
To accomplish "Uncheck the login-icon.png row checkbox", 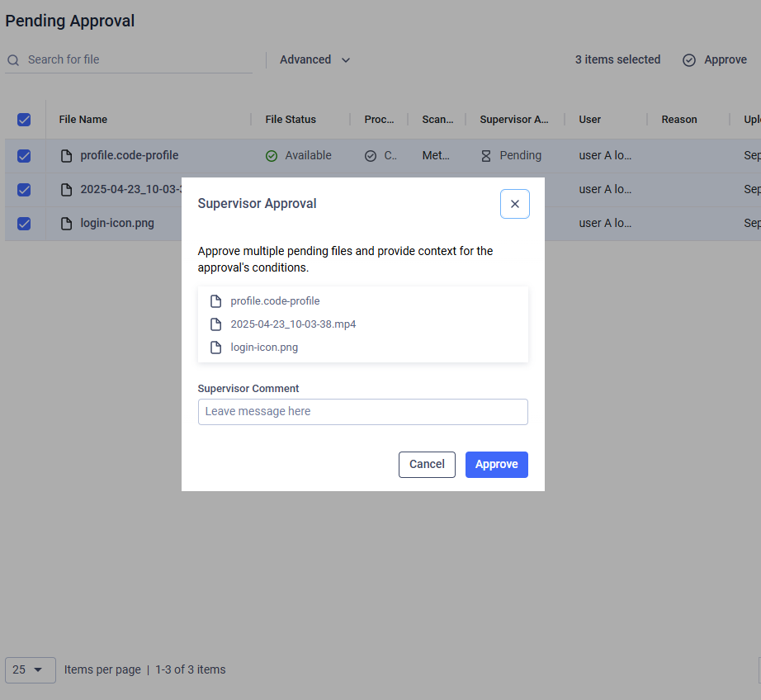I will (24, 224).
